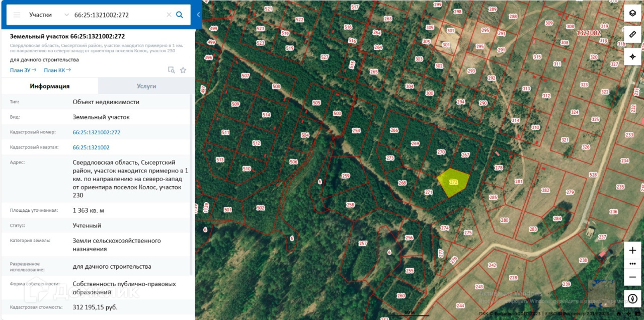Click parcel label 281 on map
The width and height of the screenshot is (644, 320).
(x=519, y=182)
